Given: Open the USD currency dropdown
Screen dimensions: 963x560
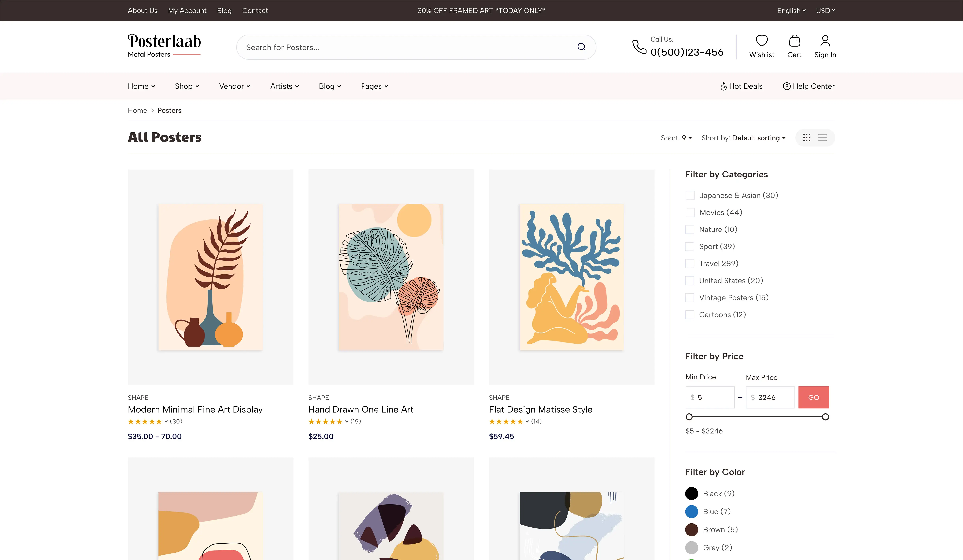Looking at the screenshot, I should (x=825, y=11).
